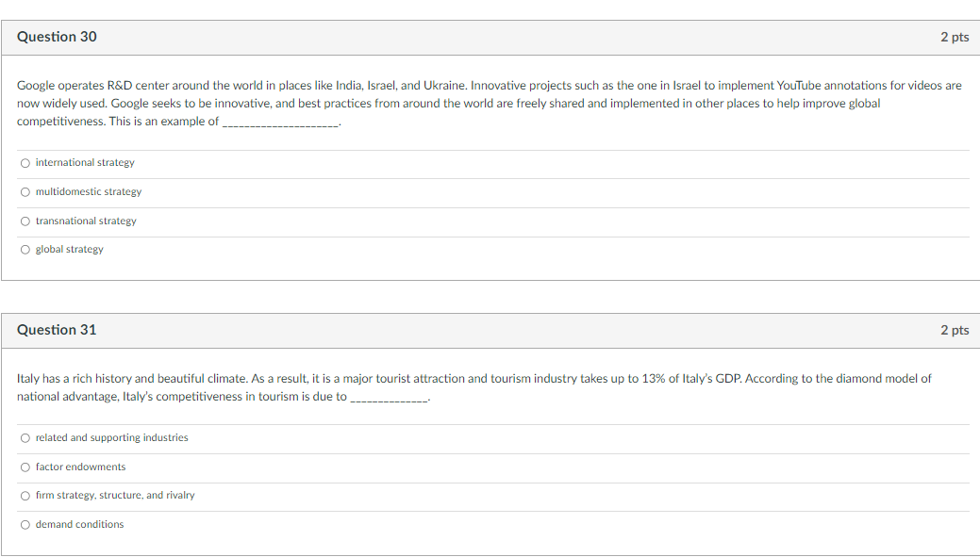Select the radio button for multidomestic strategy

pyautogui.click(x=25, y=191)
